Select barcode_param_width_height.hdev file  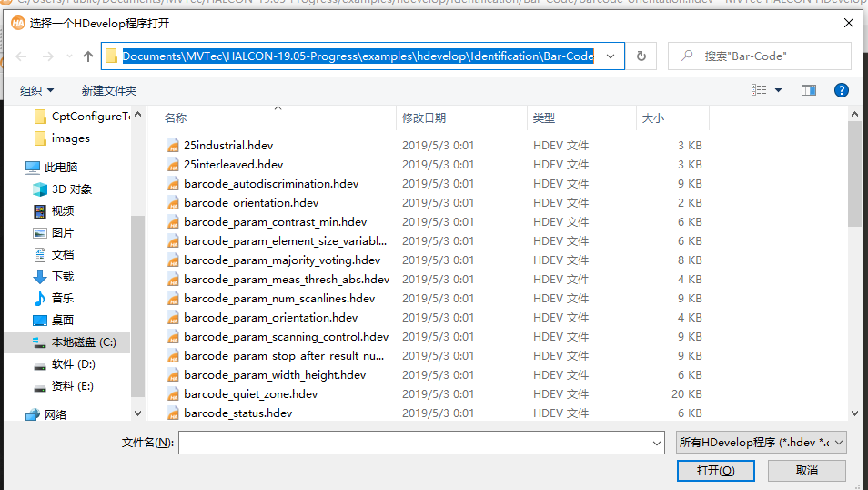(275, 374)
